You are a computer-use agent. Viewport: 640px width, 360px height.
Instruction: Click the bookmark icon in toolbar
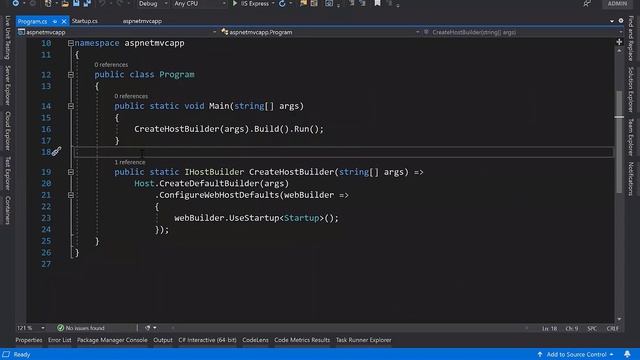(378, 3)
